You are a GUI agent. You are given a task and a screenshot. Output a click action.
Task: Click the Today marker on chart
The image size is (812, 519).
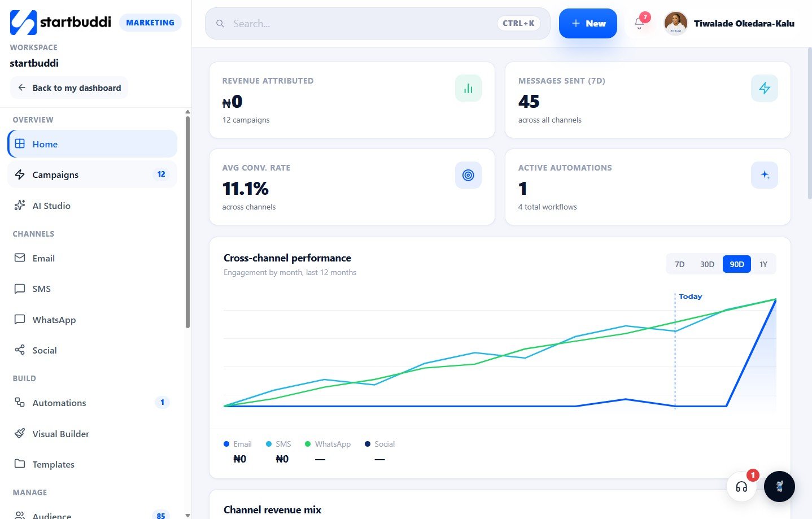coord(690,296)
